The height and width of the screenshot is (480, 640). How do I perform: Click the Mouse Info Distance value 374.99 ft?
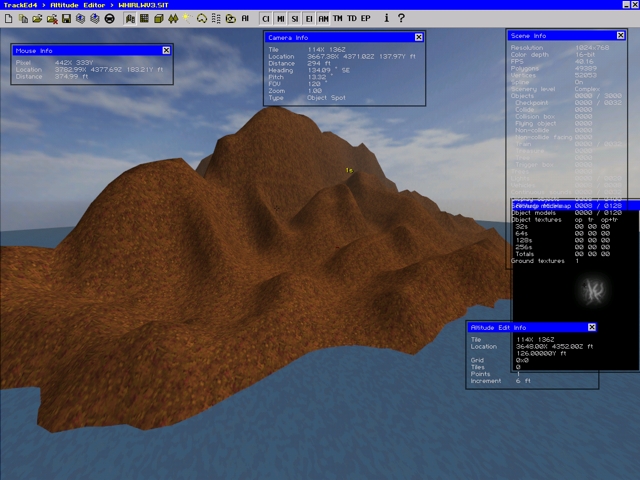[71, 76]
